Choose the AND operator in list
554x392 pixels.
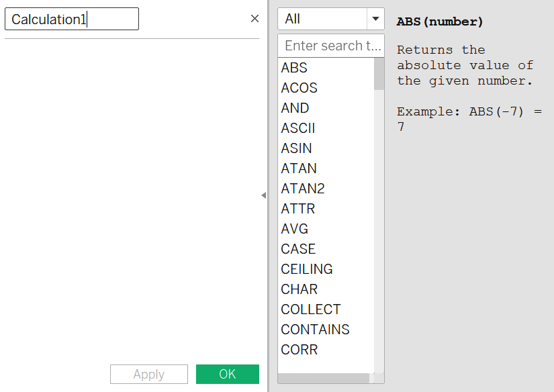[x=295, y=108]
